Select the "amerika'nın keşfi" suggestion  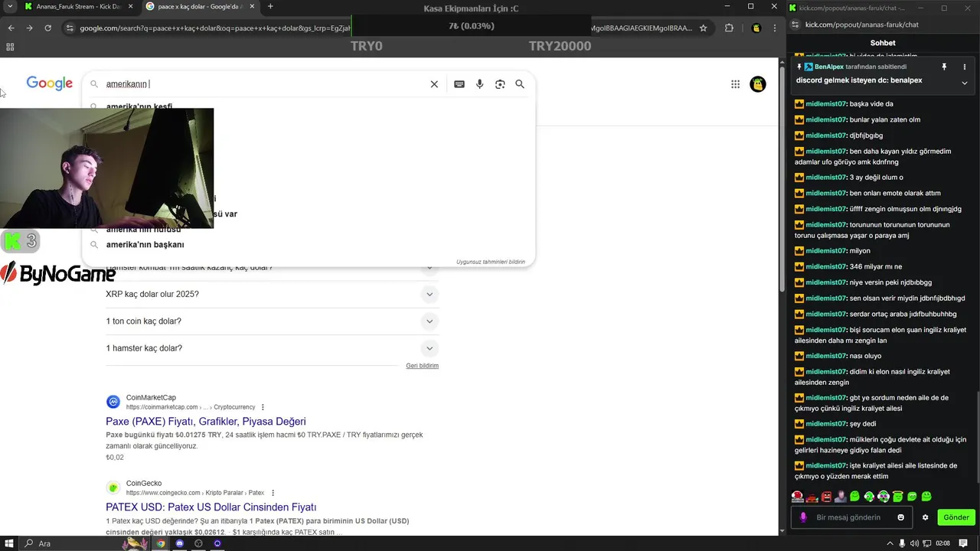[x=139, y=107]
